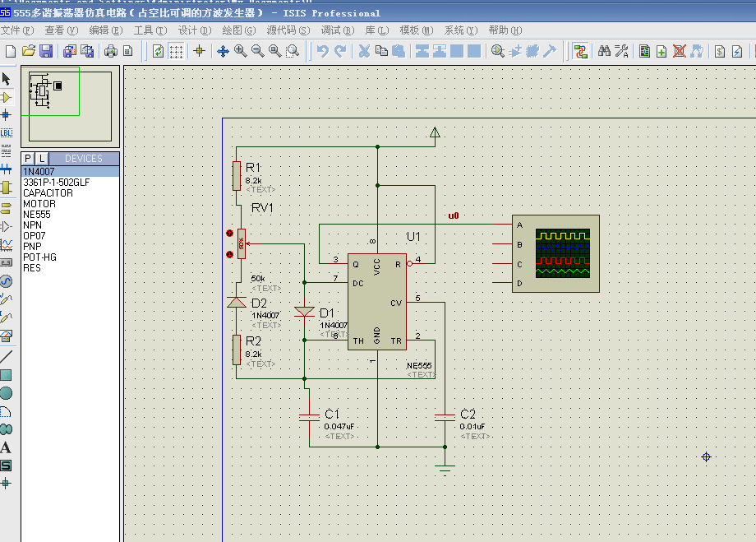
Task: Click the L library manager button
Action: (x=42, y=158)
